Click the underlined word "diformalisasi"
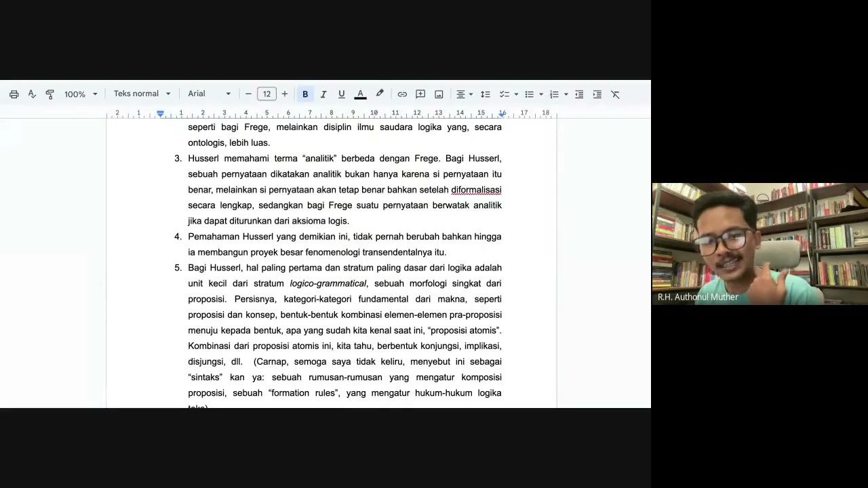868x488 pixels. coord(476,190)
